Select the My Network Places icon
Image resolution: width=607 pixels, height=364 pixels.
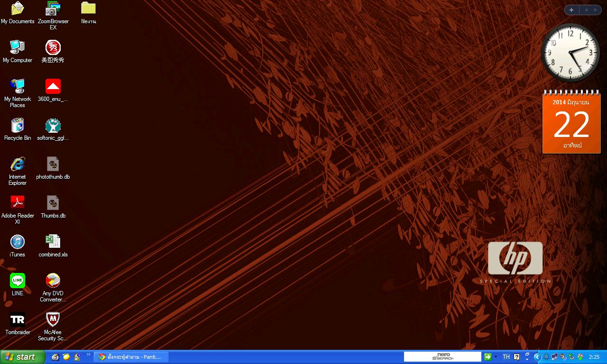point(18,93)
